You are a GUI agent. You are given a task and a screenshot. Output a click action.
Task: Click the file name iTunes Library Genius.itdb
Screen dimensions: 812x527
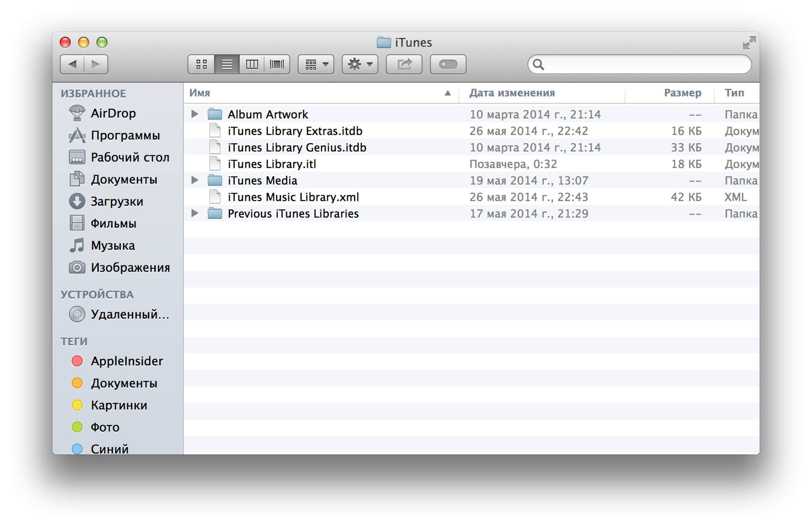(297, 147)
